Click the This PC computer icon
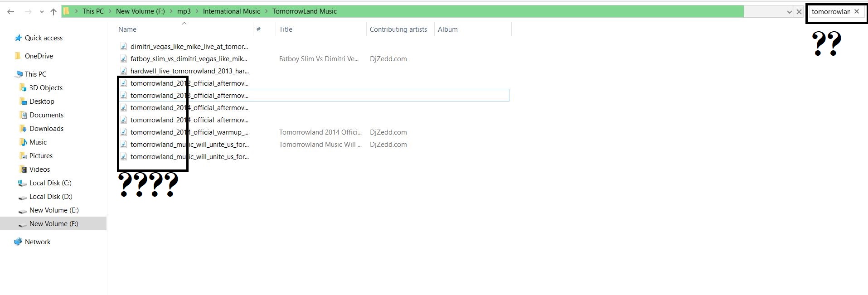868x295 pixels. 19,74
